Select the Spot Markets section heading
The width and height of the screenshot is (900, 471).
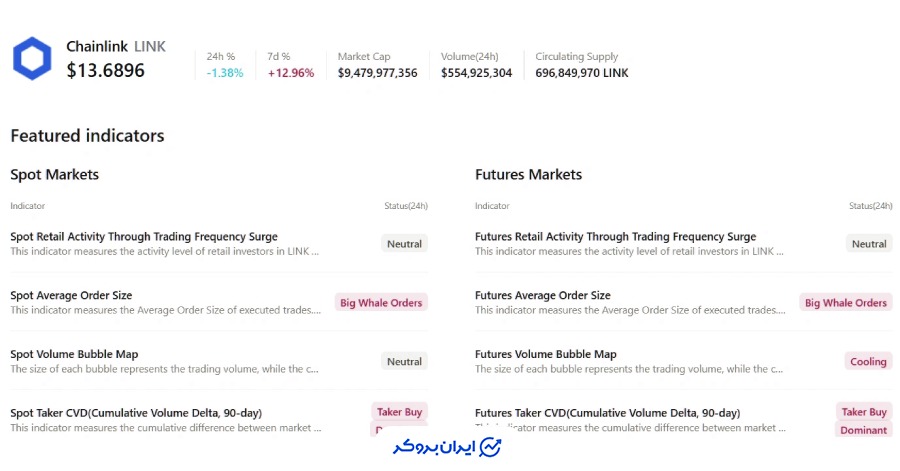tap(55, 175)
